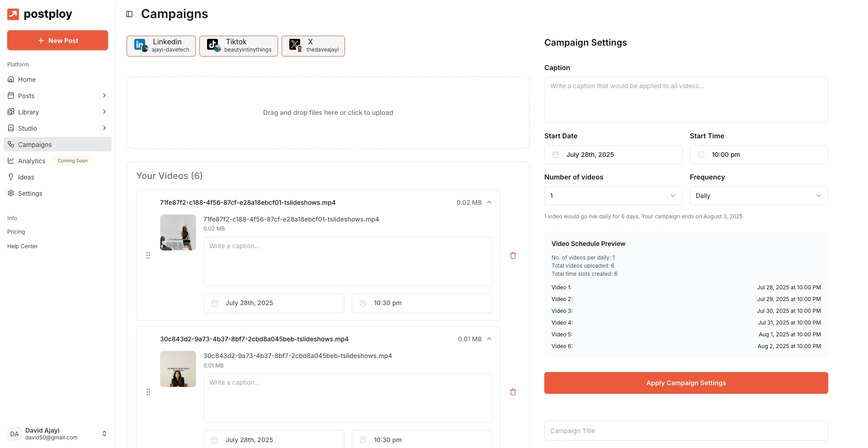The width and height of the screenshot is (868, 448).
Task: Click into the Campaign Title field
Action: click(686, 431)
